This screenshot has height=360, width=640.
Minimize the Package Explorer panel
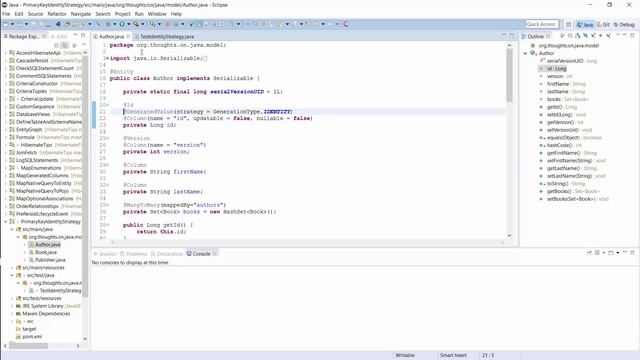coord(75,36)
